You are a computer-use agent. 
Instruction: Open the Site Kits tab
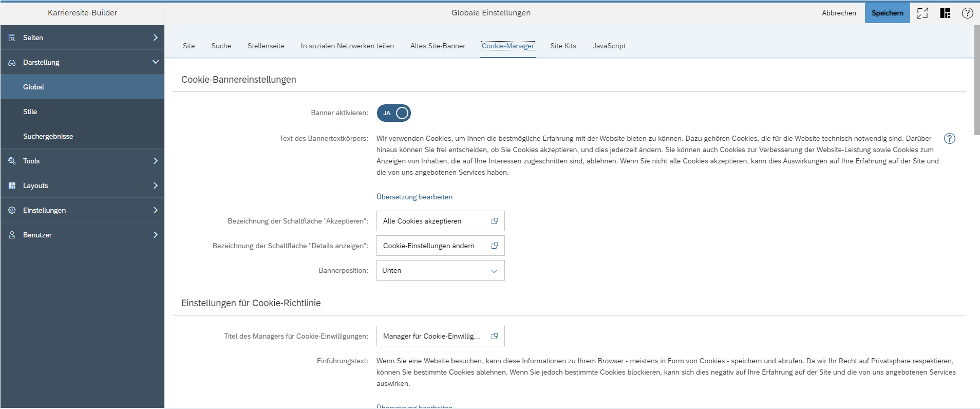563,46
